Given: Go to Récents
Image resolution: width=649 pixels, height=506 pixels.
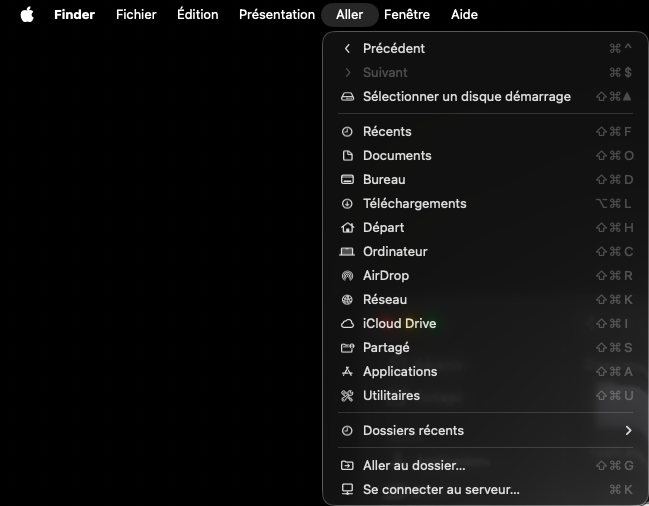Looking at the screenshot, I should 485,132.
